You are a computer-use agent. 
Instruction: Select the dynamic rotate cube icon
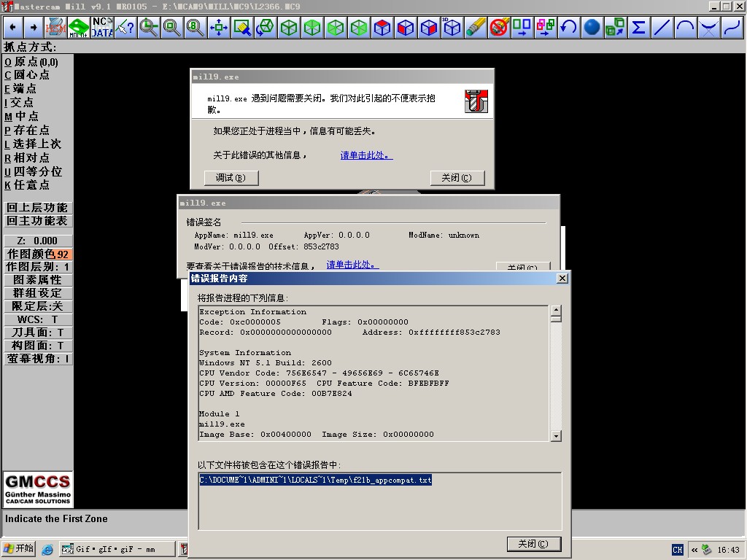266,28
